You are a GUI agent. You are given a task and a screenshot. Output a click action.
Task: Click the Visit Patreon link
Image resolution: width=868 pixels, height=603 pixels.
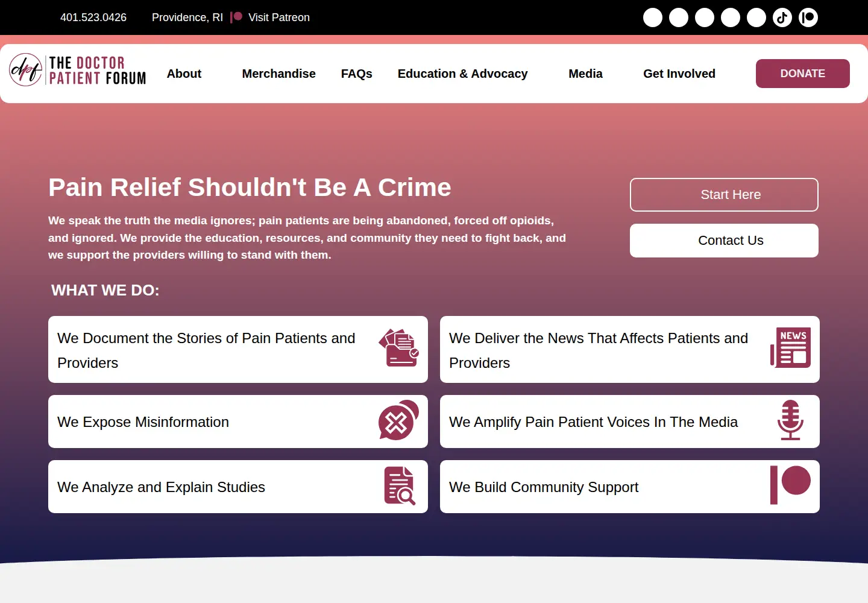point(270,17)
